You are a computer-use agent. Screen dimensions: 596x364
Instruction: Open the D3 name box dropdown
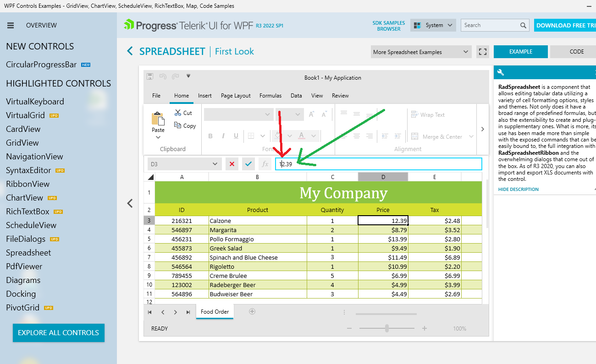(215, 164)
